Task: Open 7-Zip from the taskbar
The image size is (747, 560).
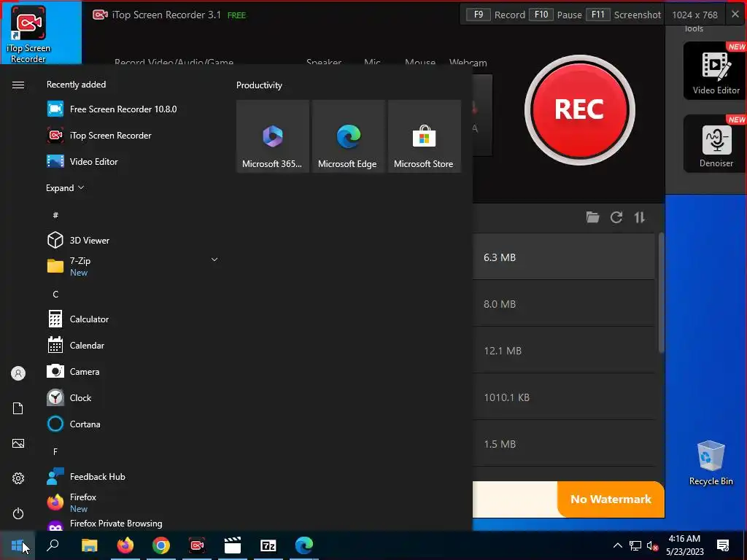Action: 268,545
